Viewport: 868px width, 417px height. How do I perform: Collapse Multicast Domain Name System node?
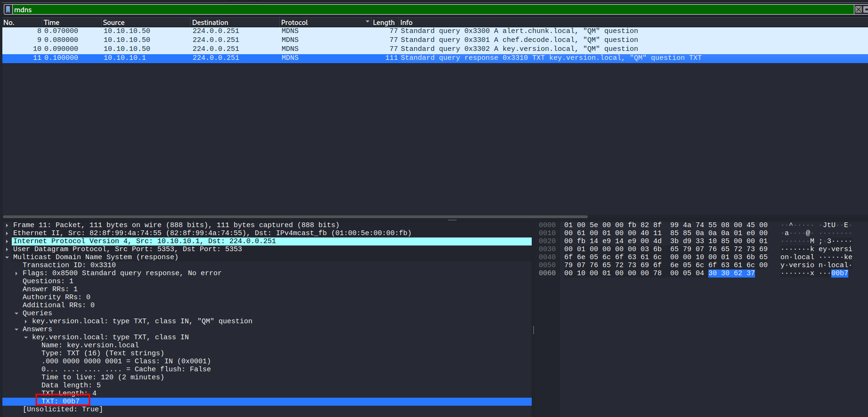[x=7, y=257]
